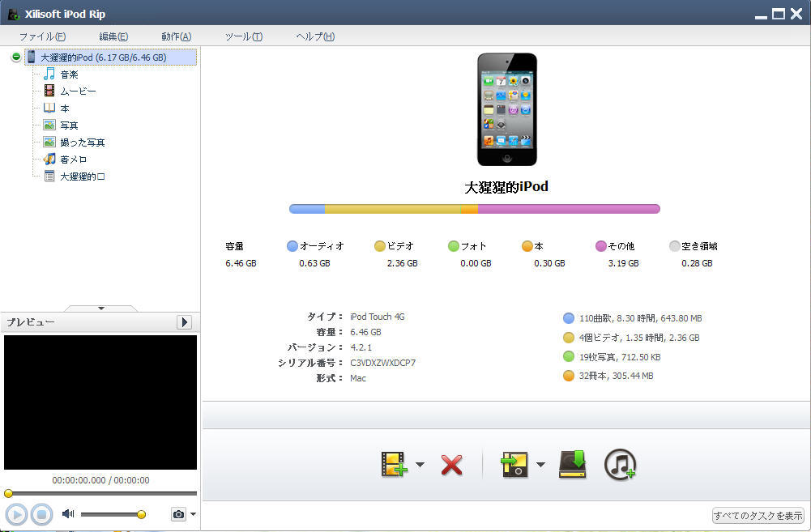The image size is (811, 532).
Task: Open dropdown arrow next to add video
Action: point(420,464)
